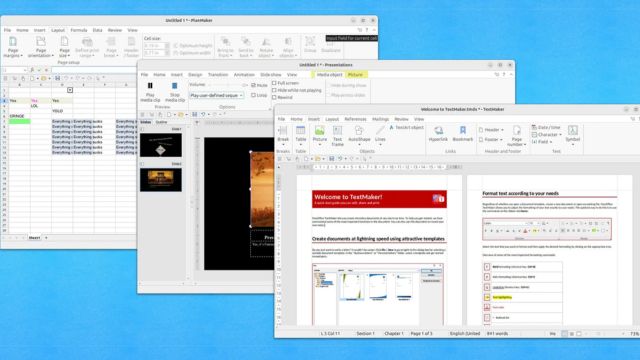Click Rotate object in PlanMaker
640x360 pixels.
266,47
